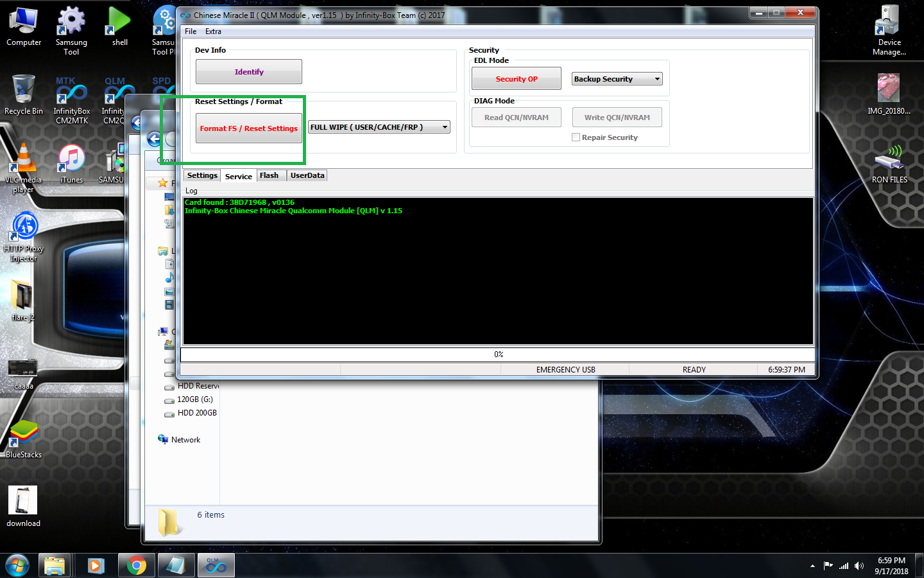
Task: Select HDD Reserved drive in Explorer
Action: tap(191, 386)
